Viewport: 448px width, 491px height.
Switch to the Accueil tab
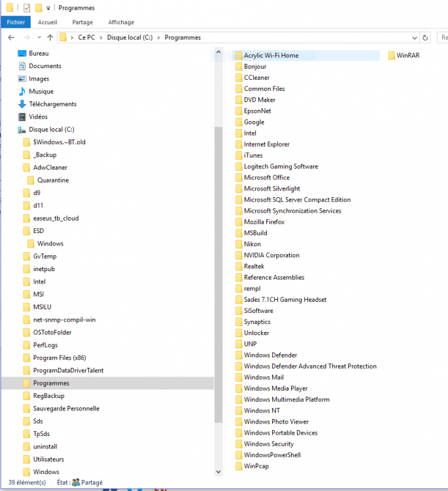coord(48,22)
